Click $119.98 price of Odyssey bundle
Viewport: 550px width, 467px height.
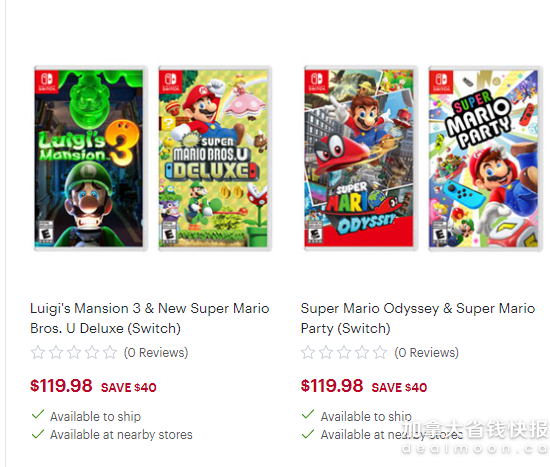coord(332,386)
